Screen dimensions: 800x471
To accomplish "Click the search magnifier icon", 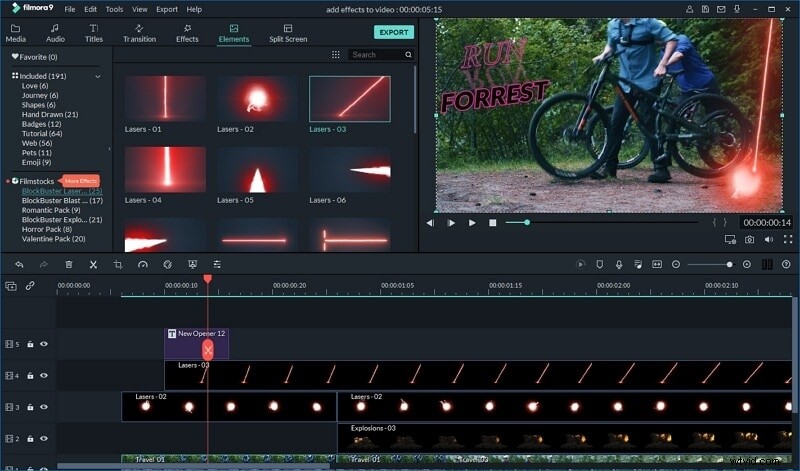I will 408,55.
